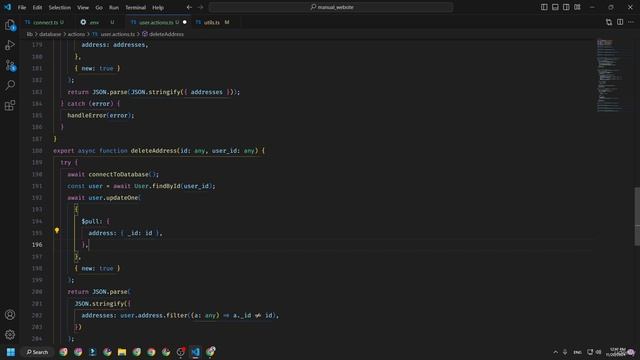Open the Source Control view

pos(10,65)
